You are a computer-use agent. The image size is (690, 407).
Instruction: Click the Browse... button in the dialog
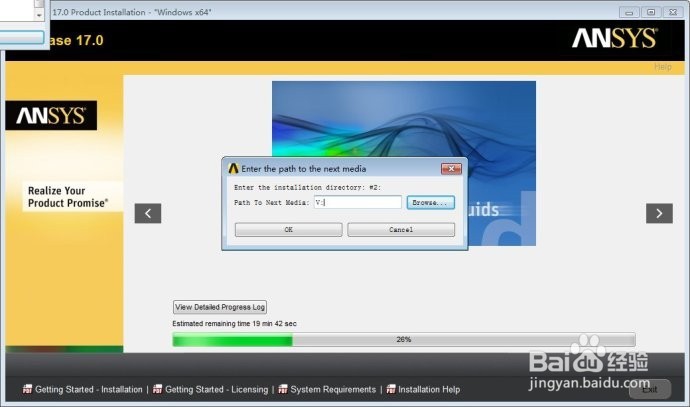(430, 202)
